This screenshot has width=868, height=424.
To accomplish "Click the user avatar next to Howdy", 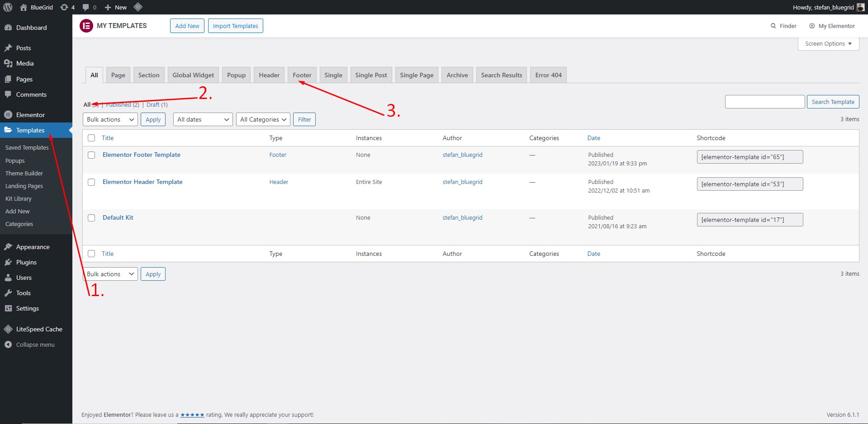I will click(x=860, y=7).
